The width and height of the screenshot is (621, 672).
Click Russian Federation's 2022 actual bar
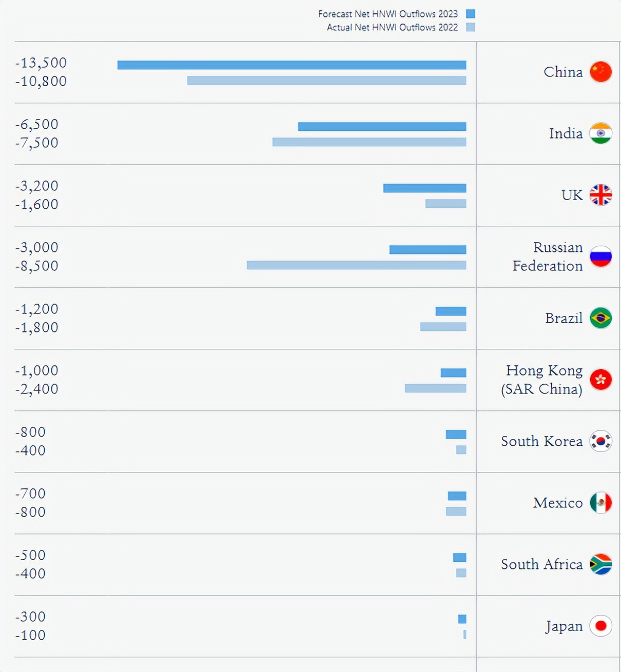point(356,265)
